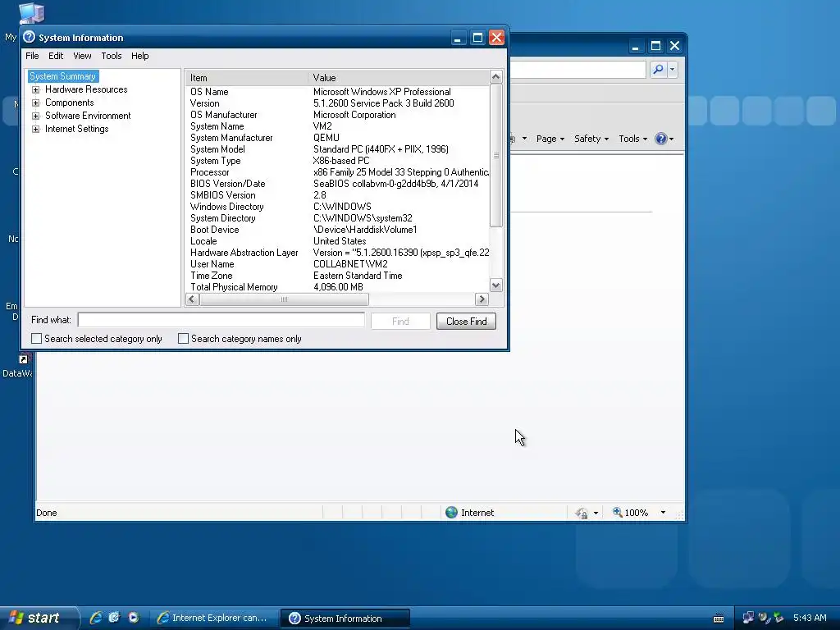Click the on-screen keyboard tray icon
840x630 pixels.
[719, 619]
